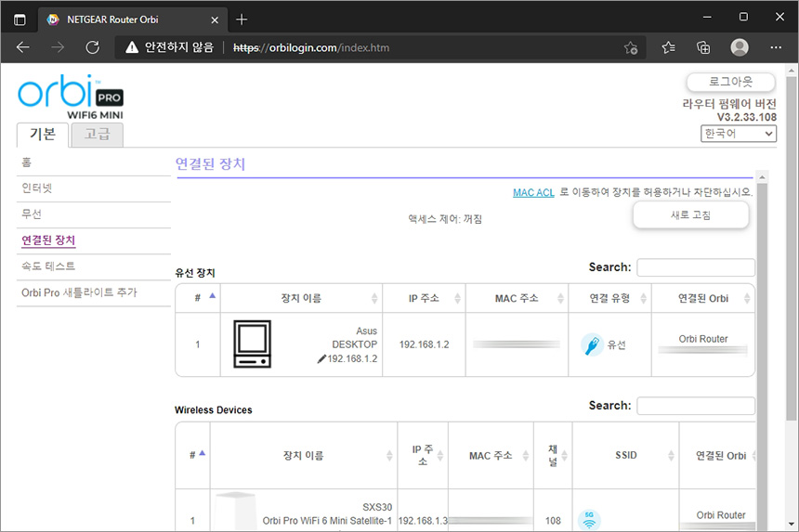Click the firmware version V3.2.33.108
Image resolution: width=799 pixels, height=532 pixels.
coord(747,117)
